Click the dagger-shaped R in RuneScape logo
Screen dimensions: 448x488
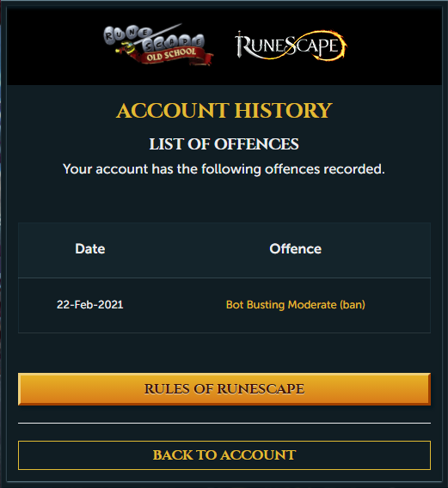[243, 45]
